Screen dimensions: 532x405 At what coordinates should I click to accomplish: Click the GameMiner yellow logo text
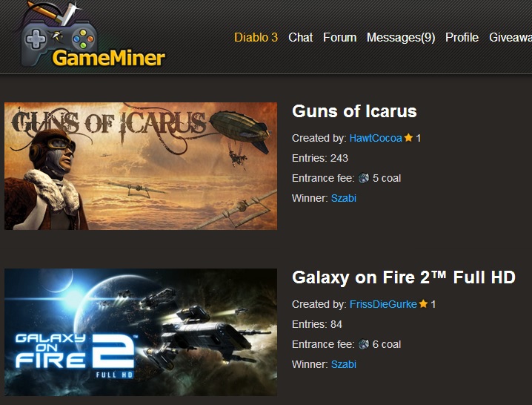[109, 58]
